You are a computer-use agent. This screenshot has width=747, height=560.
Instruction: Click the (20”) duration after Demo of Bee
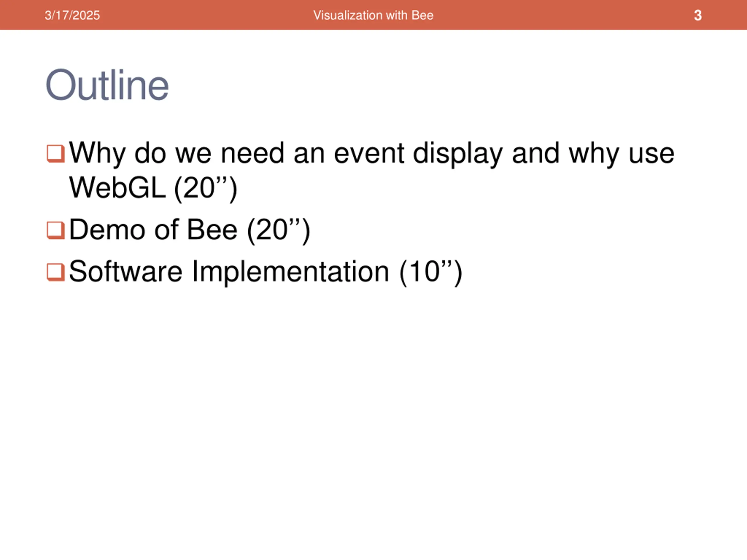(279, 230)
